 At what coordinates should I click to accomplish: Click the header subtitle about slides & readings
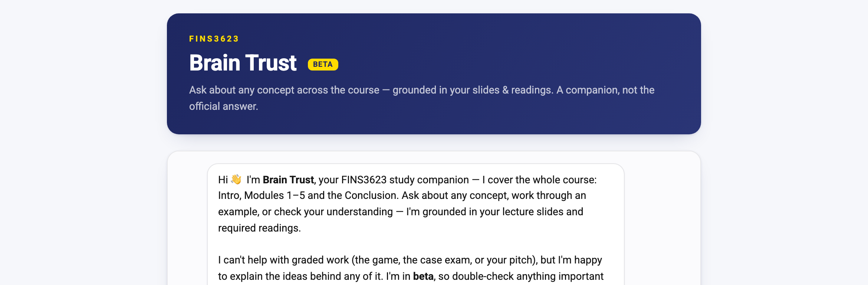coord(422,98)
